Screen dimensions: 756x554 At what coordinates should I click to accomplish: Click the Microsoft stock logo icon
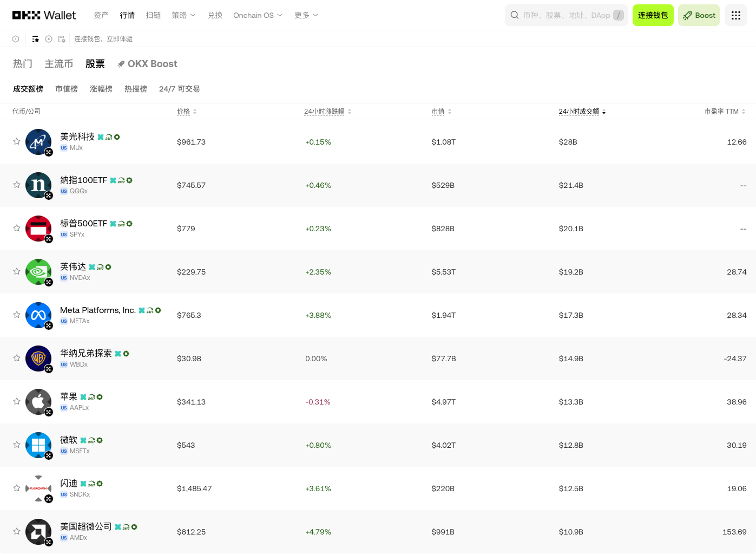(38, 445)
